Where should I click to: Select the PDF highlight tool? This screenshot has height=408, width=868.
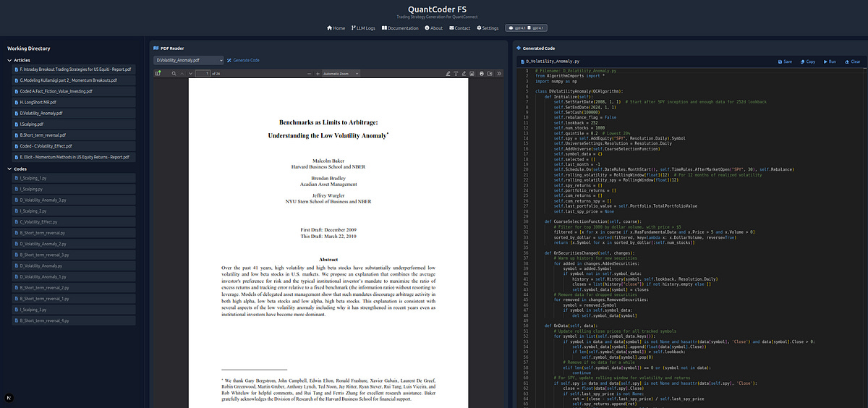coord(448,73)
